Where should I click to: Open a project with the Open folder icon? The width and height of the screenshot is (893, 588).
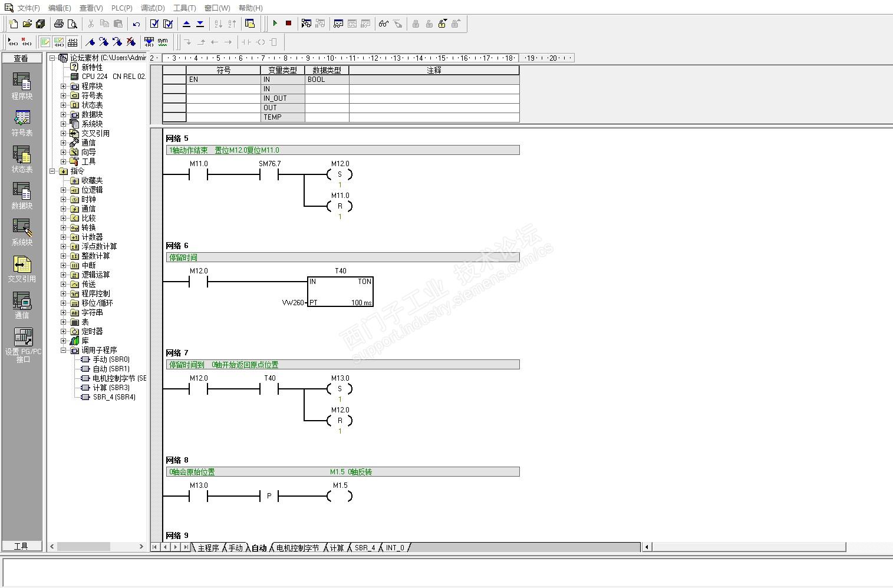[27, 24]
